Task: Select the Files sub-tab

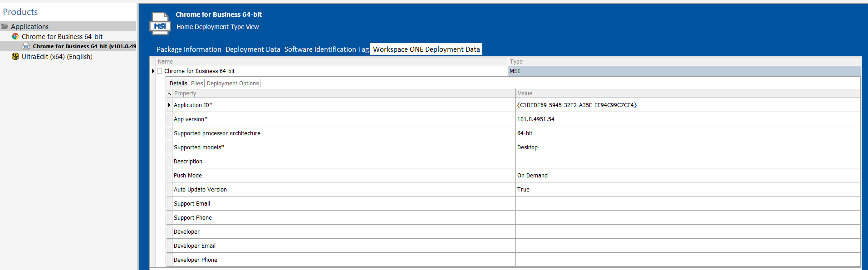Action: click(x=197, y=83)
